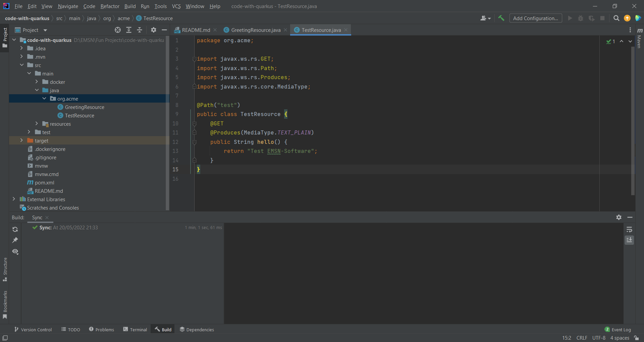
Task: Click UTF-8 encoding in status bar
Action: (x=599, y=338)
